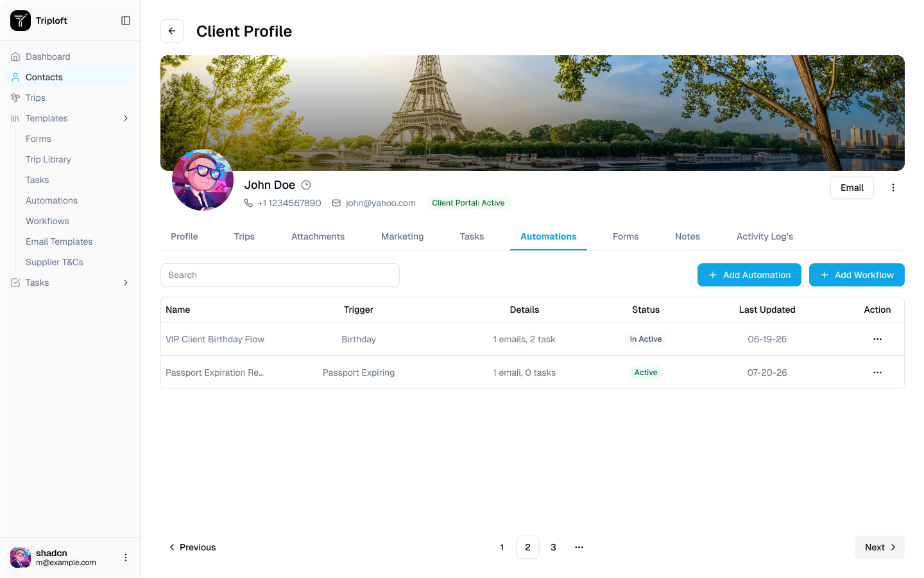
Task: Open the Forms tab
Action: 626,236
